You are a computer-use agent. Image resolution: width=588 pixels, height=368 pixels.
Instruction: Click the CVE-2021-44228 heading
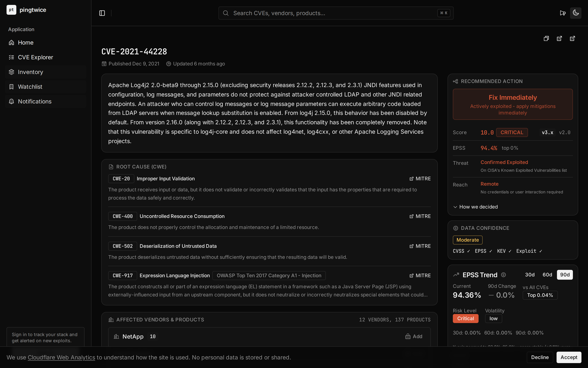point(134,52)
